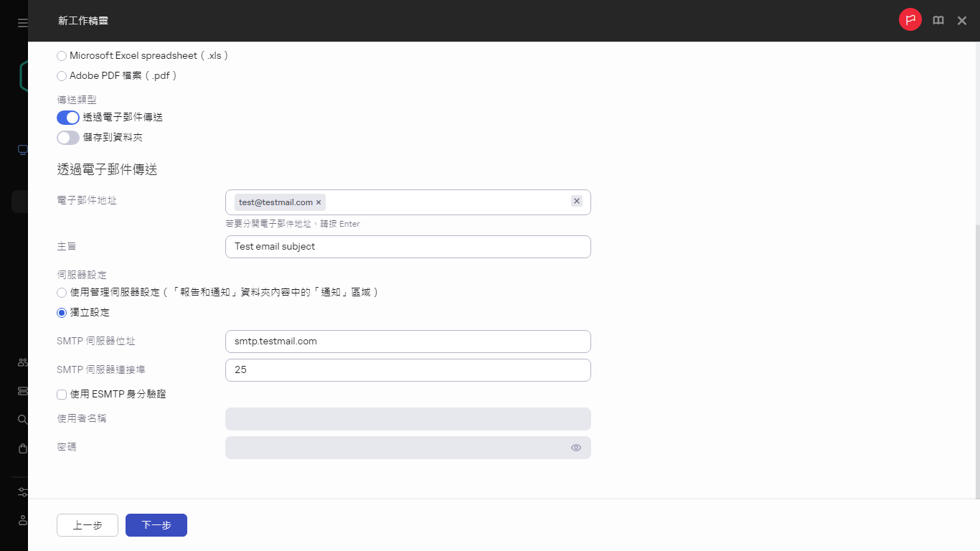The image size is (980, 551).
Task: Click the server/storage icon in the sidebar
Action: point(22,390)
